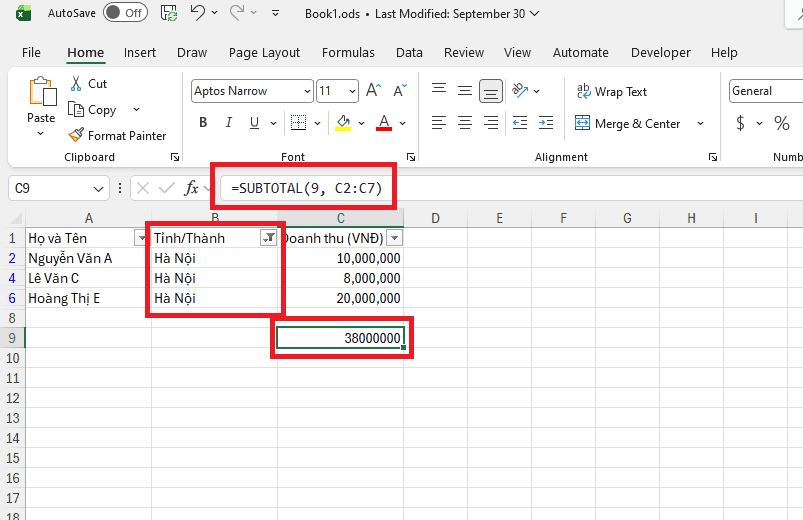Open the Review tab
The width and height of the screenshot is (803, 520).
[464, 52]
